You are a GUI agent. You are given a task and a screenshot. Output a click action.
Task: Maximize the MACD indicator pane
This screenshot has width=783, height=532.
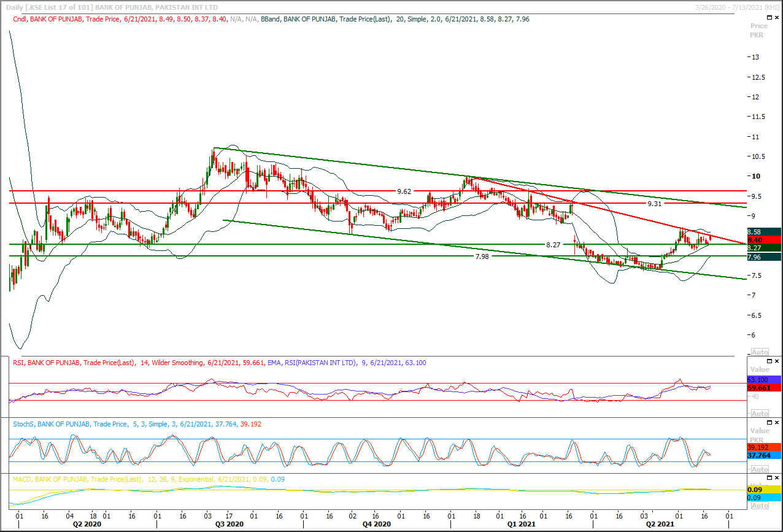768,477
